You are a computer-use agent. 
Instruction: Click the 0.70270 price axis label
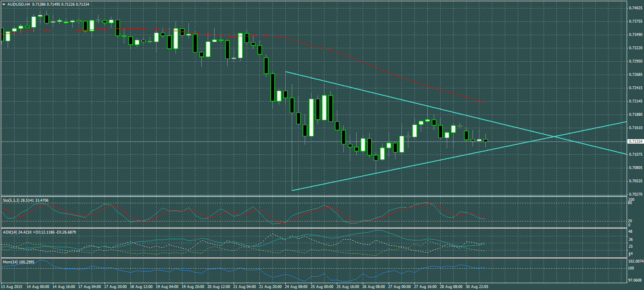coord(636,194)
